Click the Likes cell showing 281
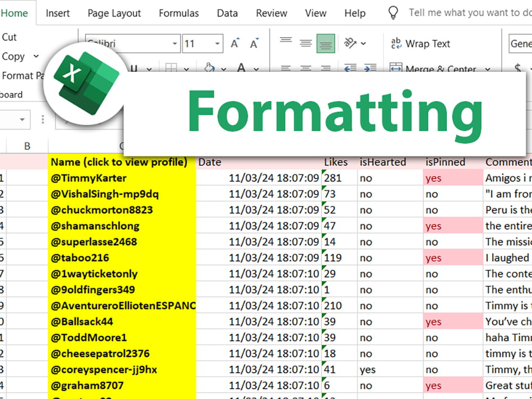 pos(339,178)
